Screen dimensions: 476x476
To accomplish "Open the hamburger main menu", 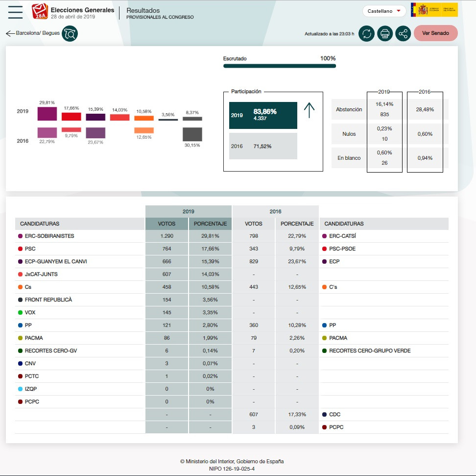I will click(16, 12).
